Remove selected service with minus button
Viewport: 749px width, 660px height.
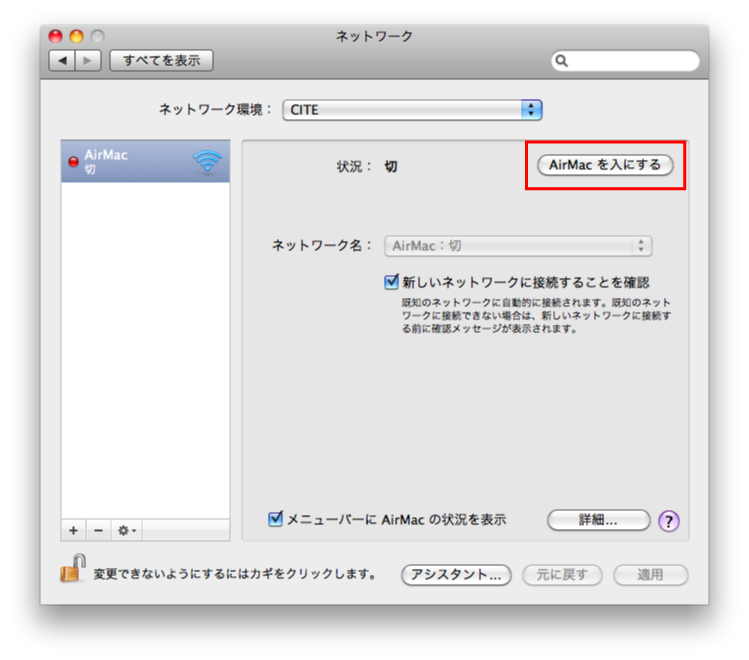point(98,529)
